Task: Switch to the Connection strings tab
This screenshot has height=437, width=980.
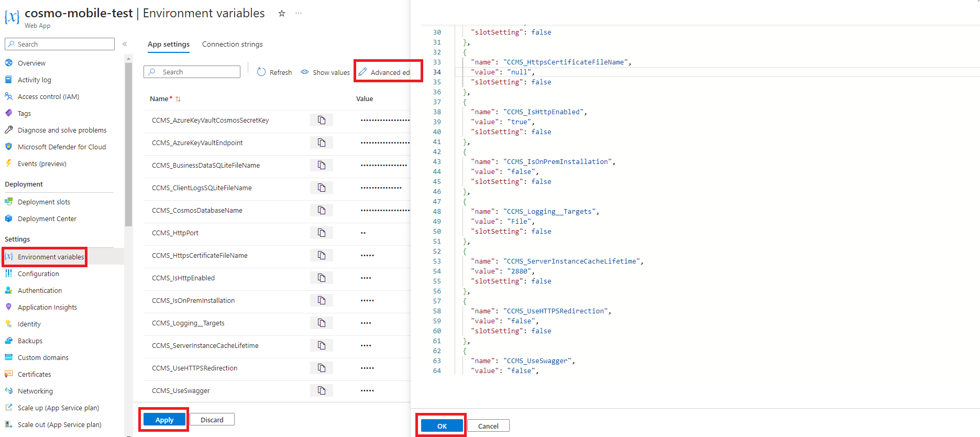Action: 233,45
